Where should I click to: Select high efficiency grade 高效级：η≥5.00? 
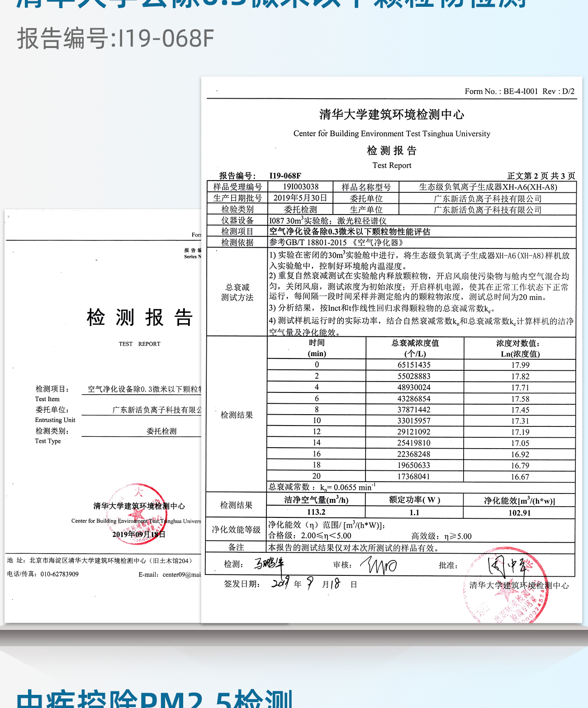click(441, 536)
